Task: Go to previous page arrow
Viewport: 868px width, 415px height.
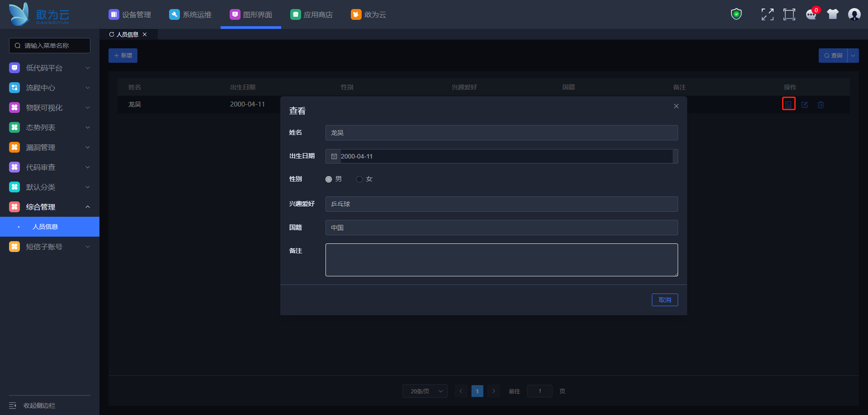Action: (x=461, y=391)
